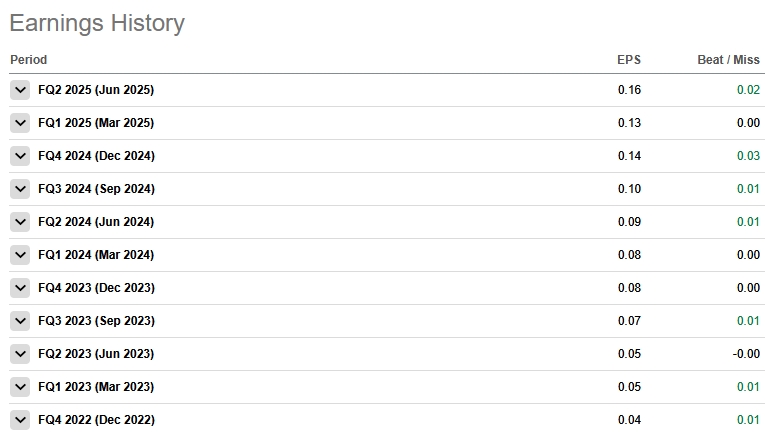This screenshot has height=435, width=765.
Task: Expand the FQ2 2023 (Jun 2023) chevron
Action: (x=20, y=354)
